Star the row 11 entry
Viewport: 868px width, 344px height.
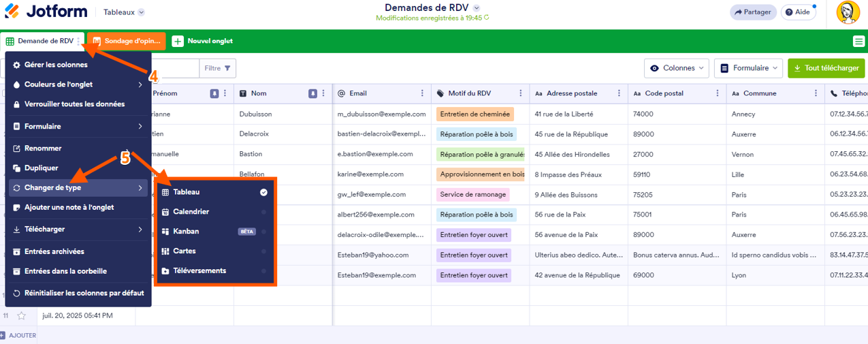(21, 315)
